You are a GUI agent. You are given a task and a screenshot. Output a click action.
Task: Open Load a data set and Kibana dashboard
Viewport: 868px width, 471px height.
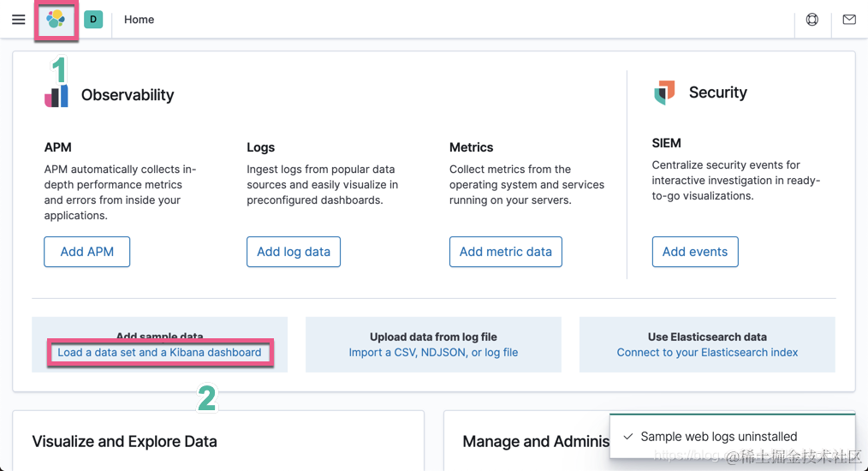159,352
